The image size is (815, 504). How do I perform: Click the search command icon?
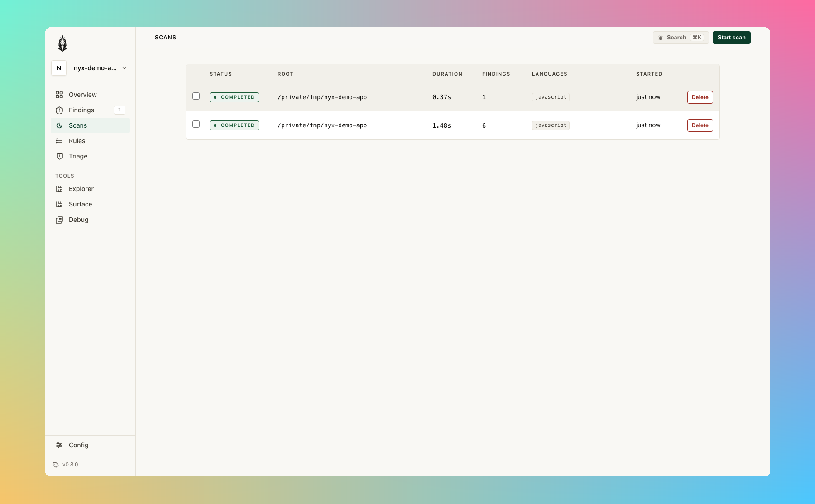(661, 38)
